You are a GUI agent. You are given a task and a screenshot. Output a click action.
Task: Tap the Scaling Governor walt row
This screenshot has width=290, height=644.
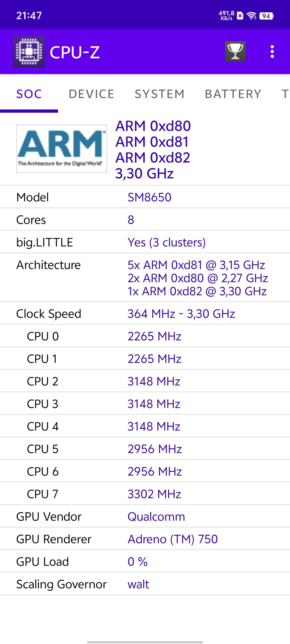(x=145, y=584)
